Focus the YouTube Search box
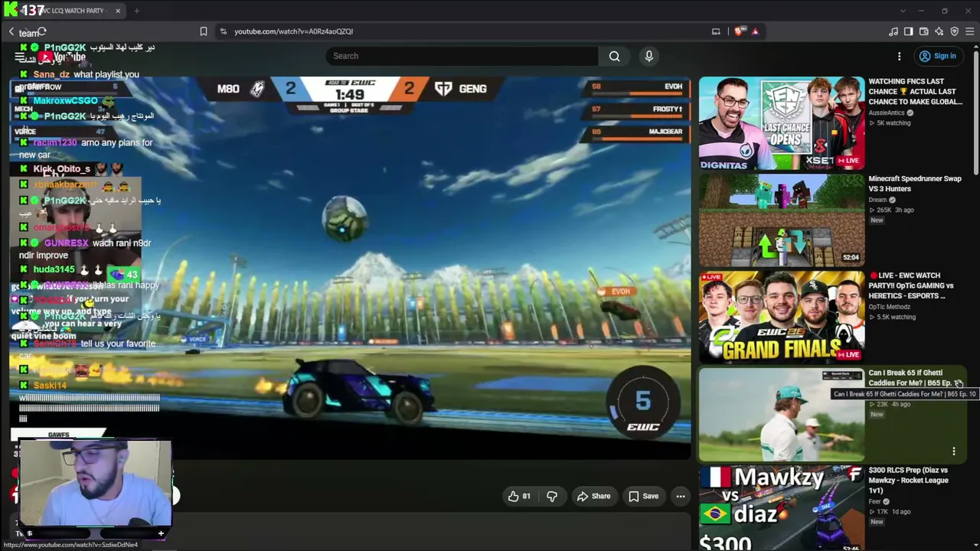This screenshot has width=980, height=551. (462, 56)
